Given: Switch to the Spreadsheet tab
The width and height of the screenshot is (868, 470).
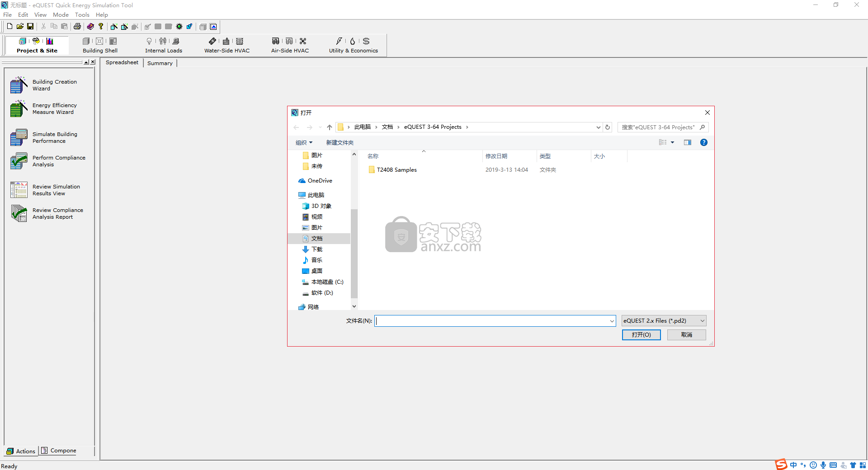Looking at the screenshot, I should point(122,62).
